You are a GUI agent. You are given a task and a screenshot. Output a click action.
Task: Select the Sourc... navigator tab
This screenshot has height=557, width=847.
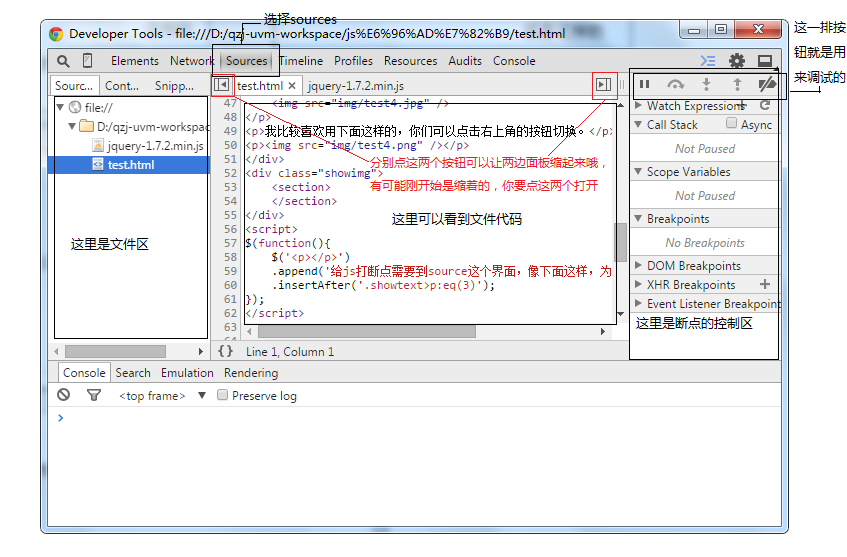pyautogui.click(x=74, y=86)
